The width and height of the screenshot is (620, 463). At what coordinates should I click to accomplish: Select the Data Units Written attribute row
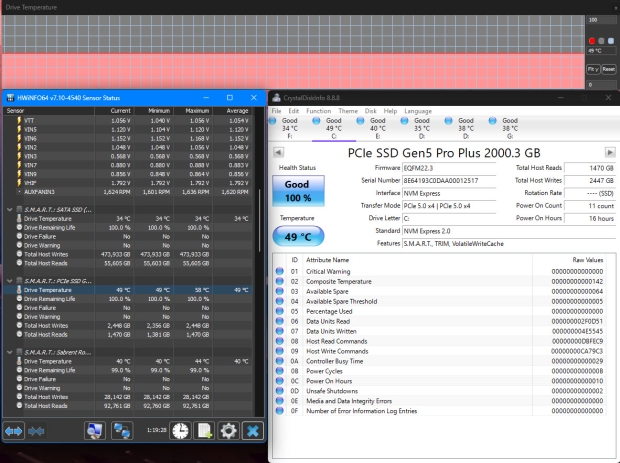439,331
